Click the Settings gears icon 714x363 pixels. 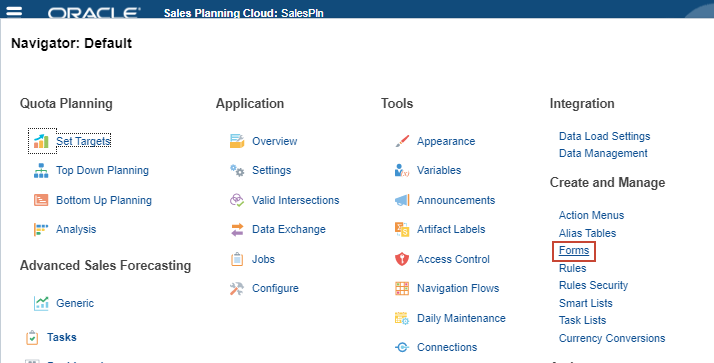pyautogui.click(x=237, y=170)
